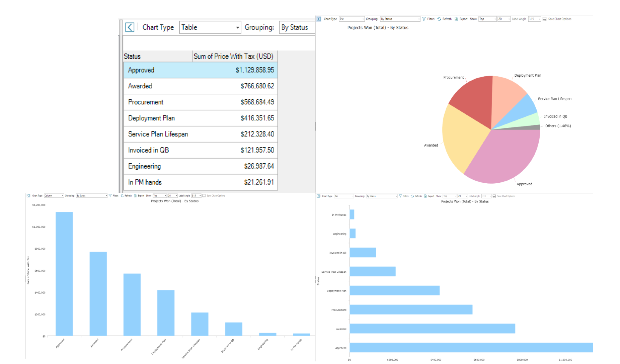Select the Invoiced in QB table row

tap(201, 150)
